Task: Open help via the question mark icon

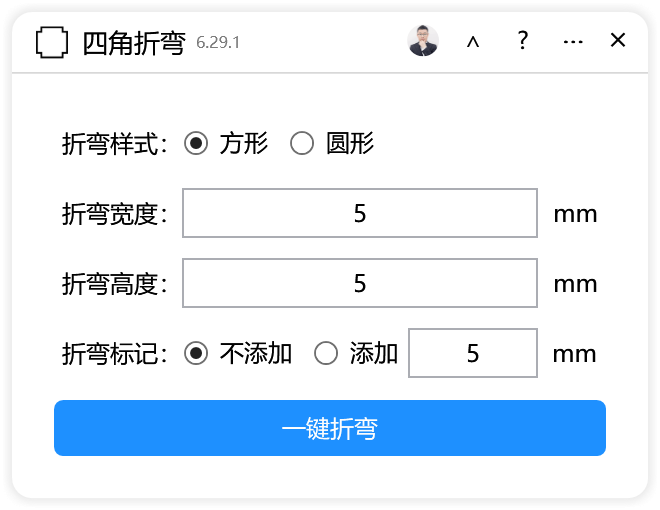Action: pos(523,40)
